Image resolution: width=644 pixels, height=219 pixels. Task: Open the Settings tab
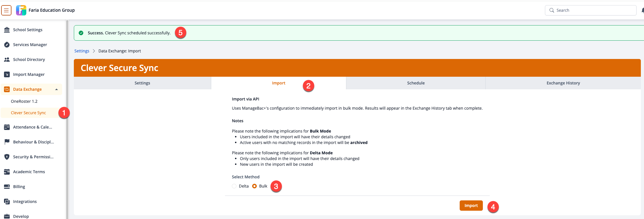pos(142,83)
